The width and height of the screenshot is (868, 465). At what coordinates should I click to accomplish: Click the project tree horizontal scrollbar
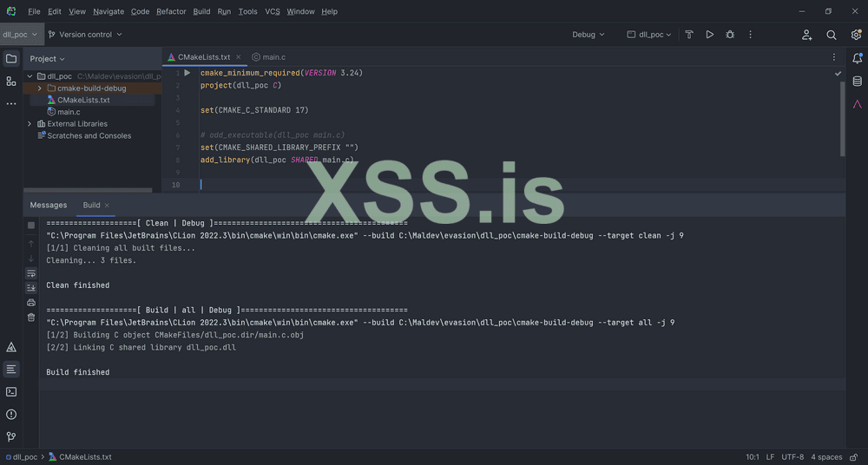pos(89,190)
